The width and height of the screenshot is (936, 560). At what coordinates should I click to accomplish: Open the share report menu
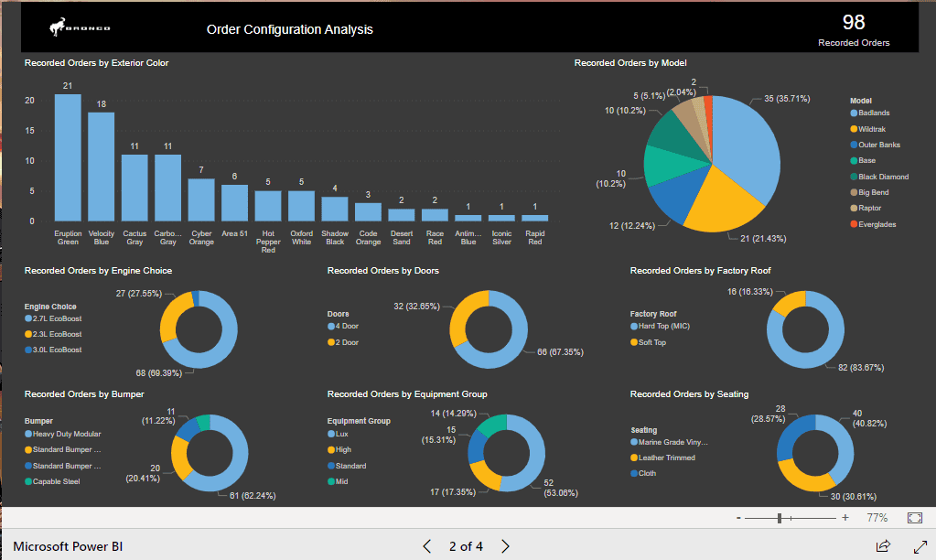pos(883,545)
